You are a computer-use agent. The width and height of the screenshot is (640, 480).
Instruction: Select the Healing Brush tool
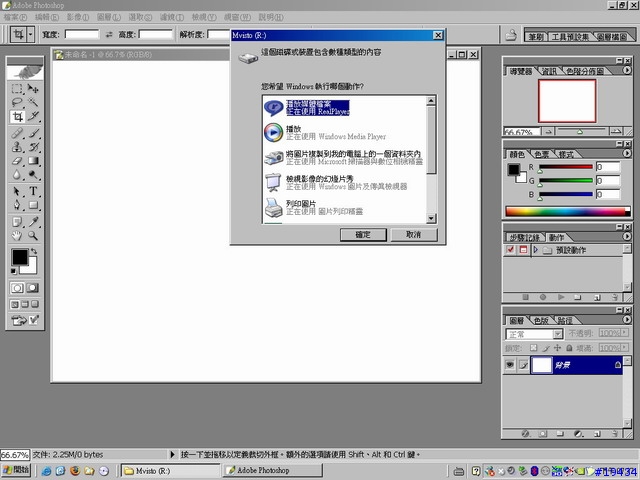(17, 133)
